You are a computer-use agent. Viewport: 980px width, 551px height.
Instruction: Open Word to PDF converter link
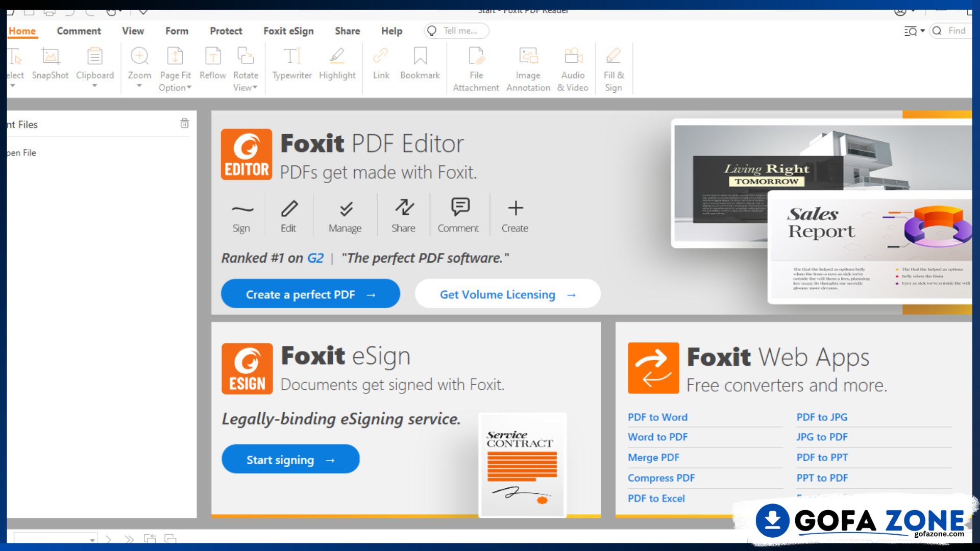tap(657, 437)
